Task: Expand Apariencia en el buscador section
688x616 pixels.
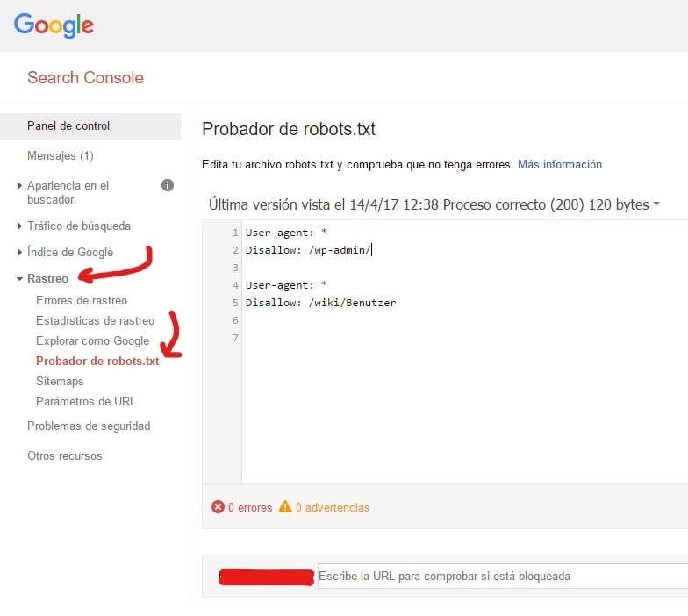Action: tap(68, 192)
